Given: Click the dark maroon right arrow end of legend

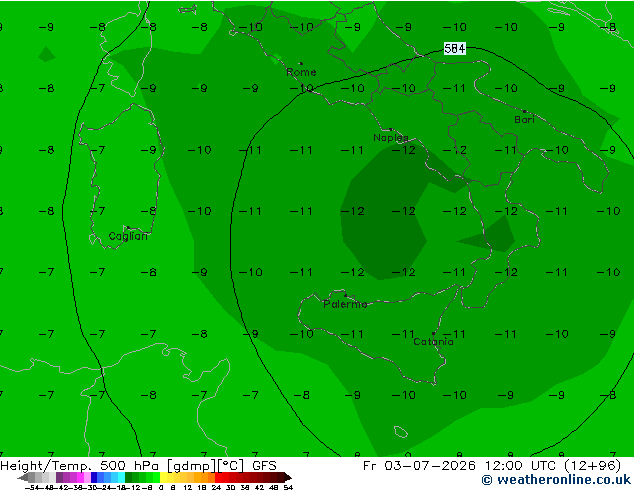Looking at the screenshot, I should pos(287,478).
